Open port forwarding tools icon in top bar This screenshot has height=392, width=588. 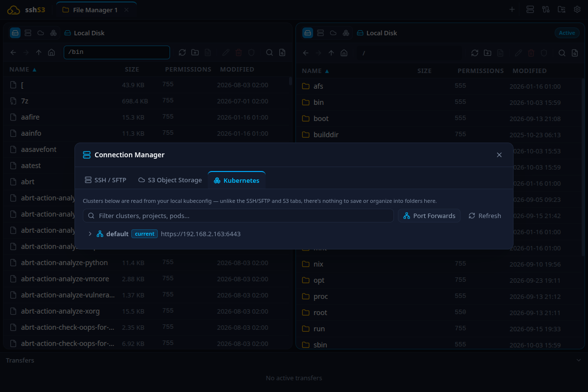[x=546, y=9]
